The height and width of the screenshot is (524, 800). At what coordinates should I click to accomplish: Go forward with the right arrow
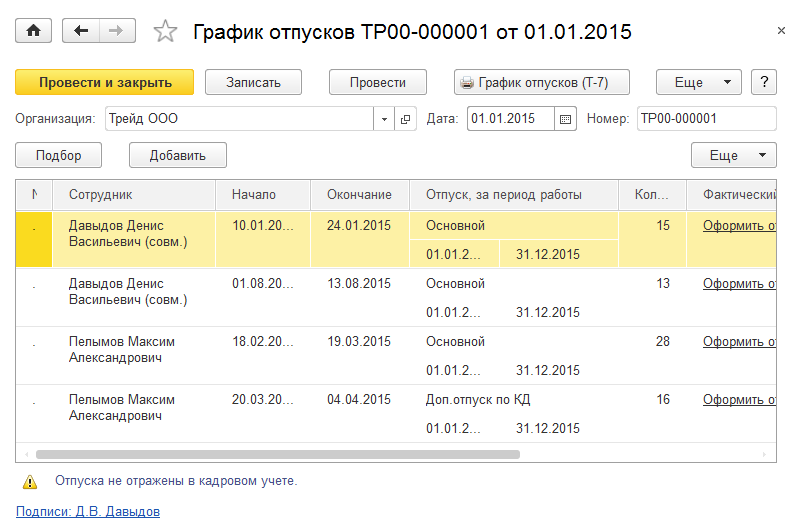(x=117, y=31)
